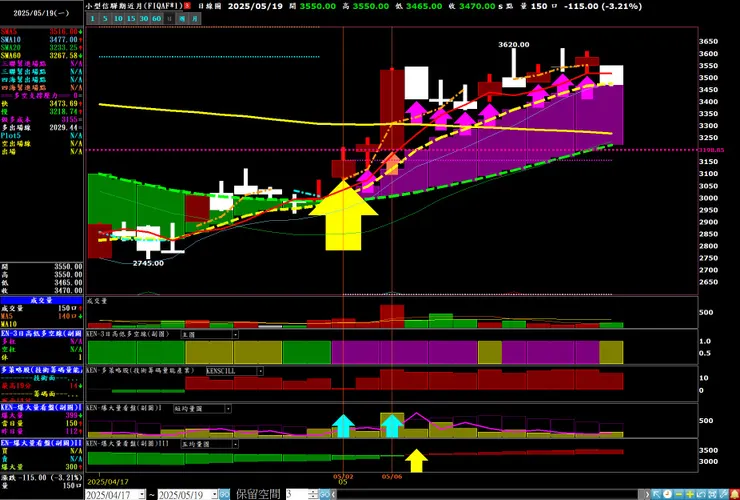The image size is (740, 500).
Task: Switch chart to 1-minute period
Action: (92, 18)
